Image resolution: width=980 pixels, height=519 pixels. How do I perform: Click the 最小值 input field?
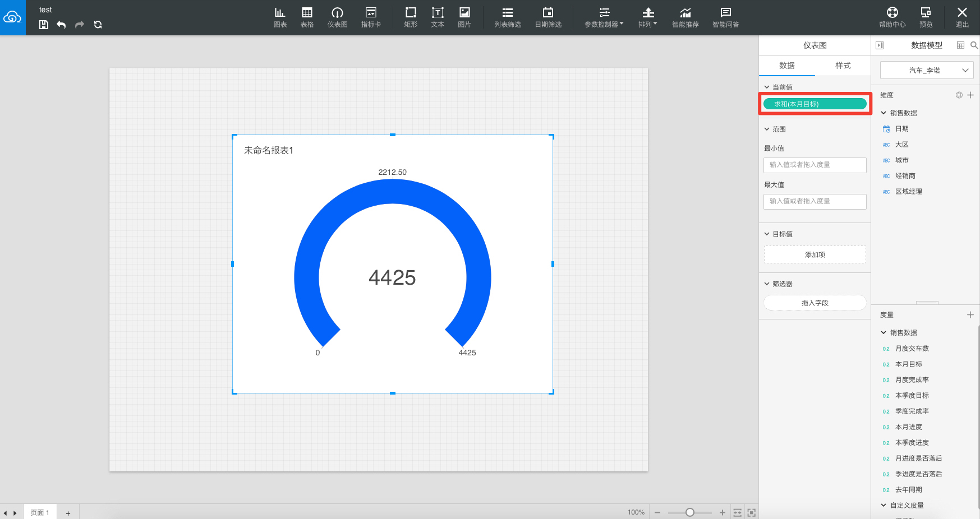tap(815, 165)
